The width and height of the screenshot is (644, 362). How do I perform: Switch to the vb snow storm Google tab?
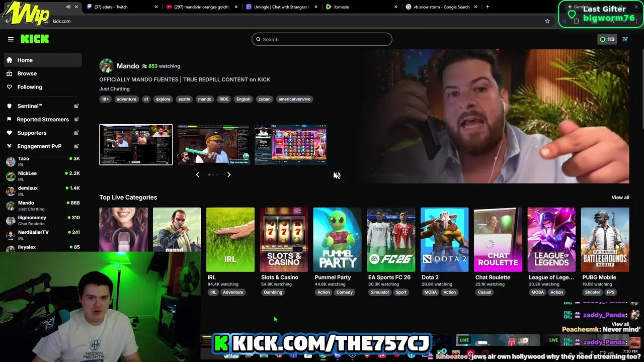pyautogui.click(x=441, y=7)
